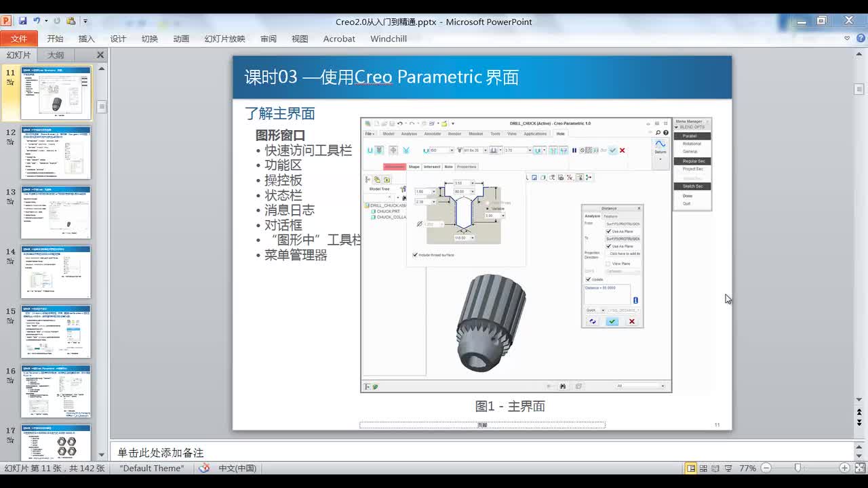The width and height of the screenshot is (868, 488).
Task: Click animation star icon under slide 14
Action: click(x=10, y=261)
